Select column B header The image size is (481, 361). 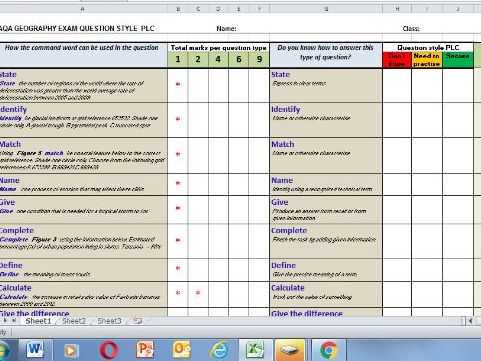coord(178,9)
